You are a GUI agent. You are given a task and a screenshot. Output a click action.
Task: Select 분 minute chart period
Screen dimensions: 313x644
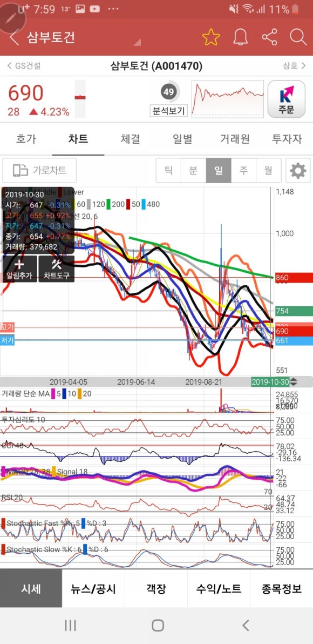tap(193, 170)
